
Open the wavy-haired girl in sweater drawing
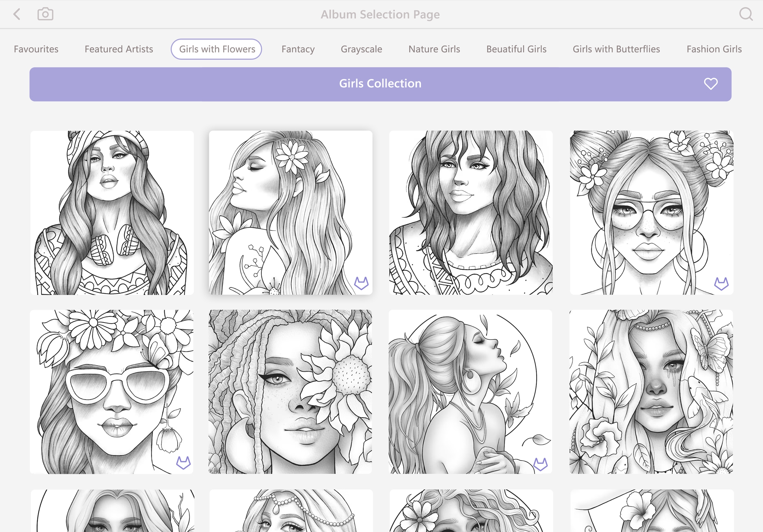click(471, 213)
